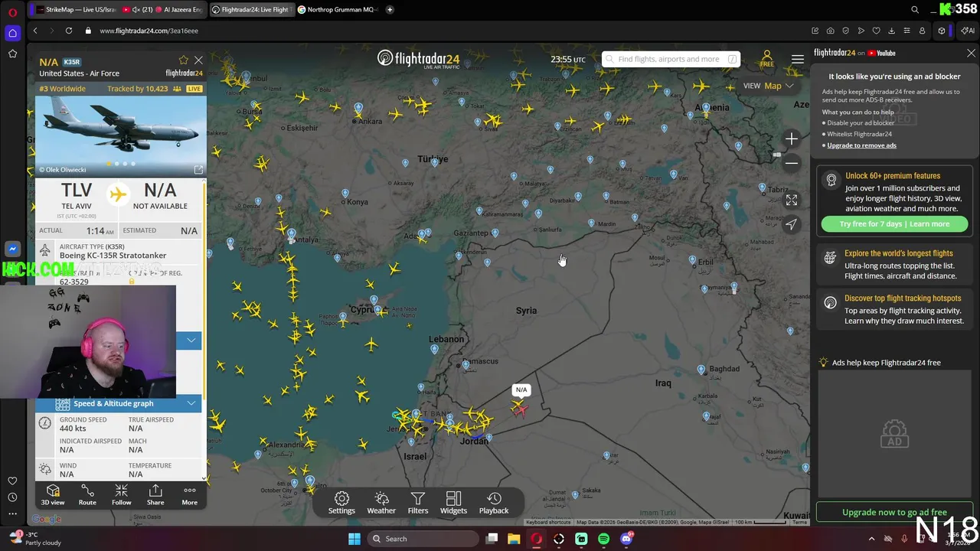This screenshot has height=551, width=980.
Task: Open File Explorer from taskbar
Action: [x=514, y=539]
